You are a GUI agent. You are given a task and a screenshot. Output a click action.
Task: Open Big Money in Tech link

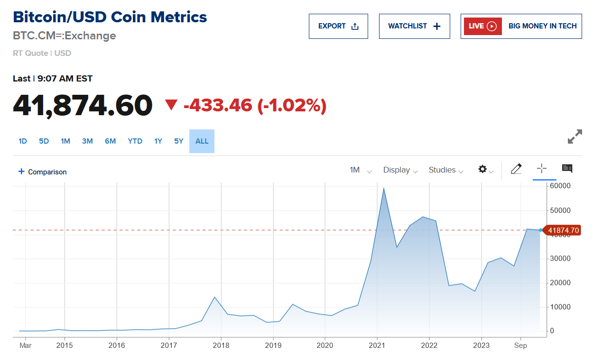(542, 26)
